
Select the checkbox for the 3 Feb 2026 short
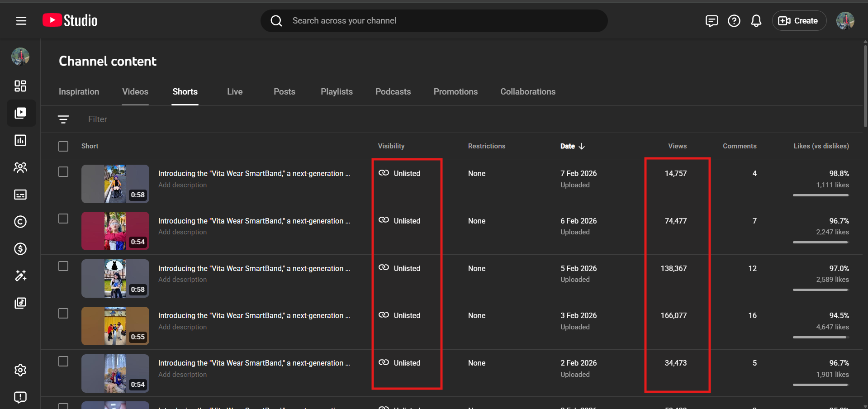click(x=63, y=314)
